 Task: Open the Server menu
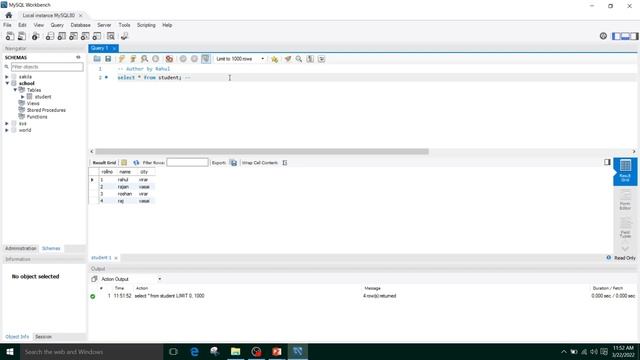(x=104, y=25)
